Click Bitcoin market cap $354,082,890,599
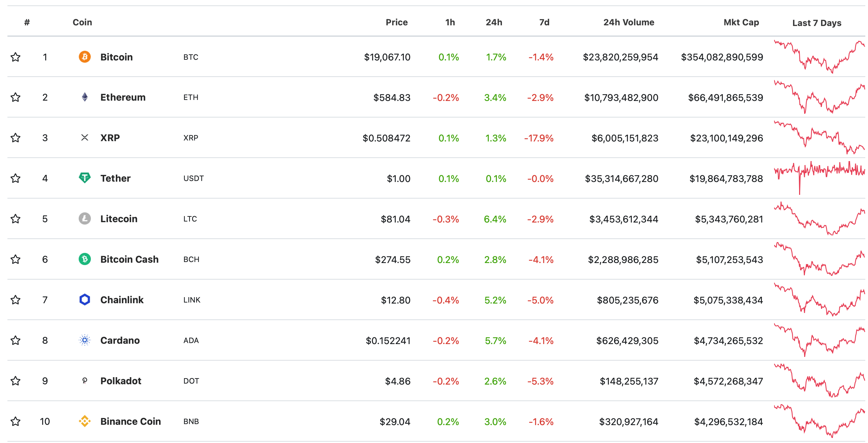The height and width of the screenshot is (443, 868). (x=722, y=57)
